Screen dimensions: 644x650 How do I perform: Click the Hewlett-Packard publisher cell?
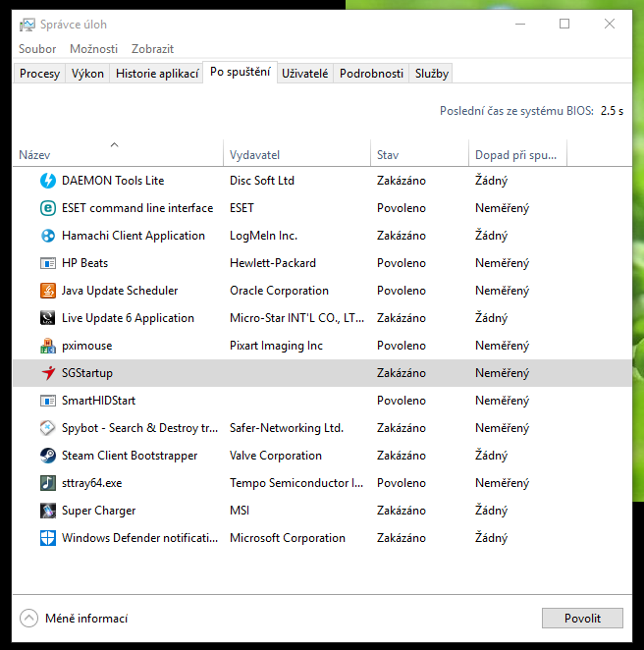(x=273, y=263)
